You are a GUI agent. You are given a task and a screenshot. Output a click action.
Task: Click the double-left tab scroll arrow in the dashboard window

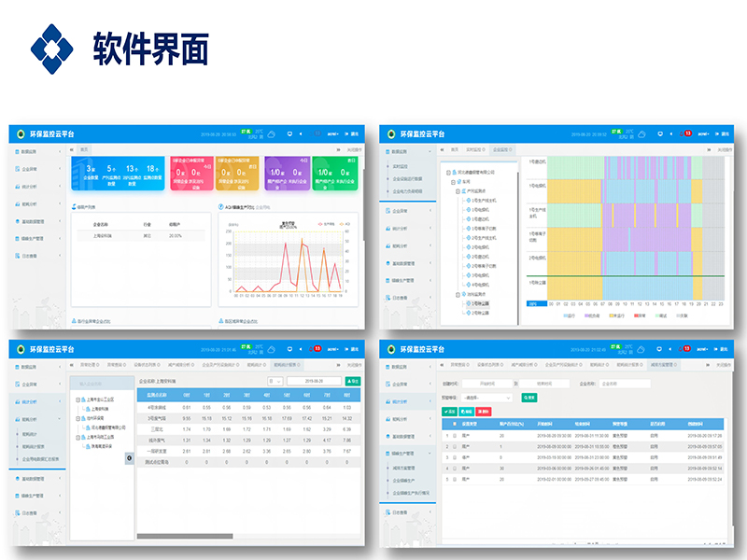point(72,150)
